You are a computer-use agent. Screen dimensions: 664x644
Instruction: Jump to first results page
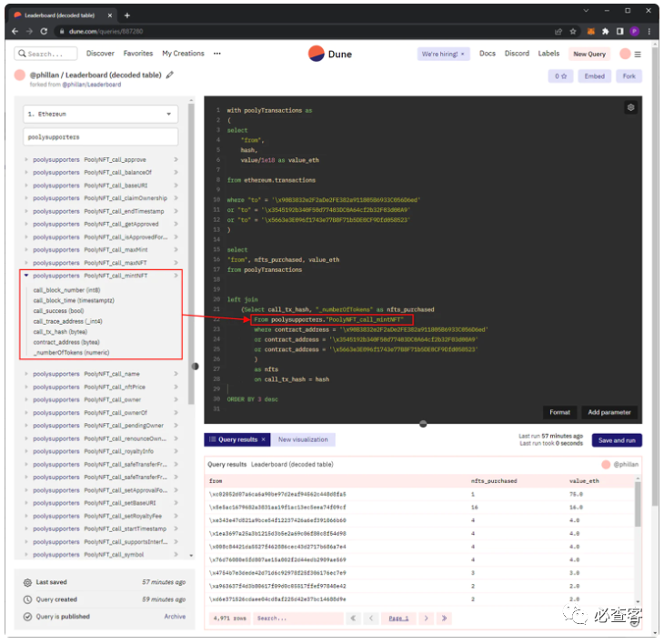pyautogui.click(x=353, y=619)
